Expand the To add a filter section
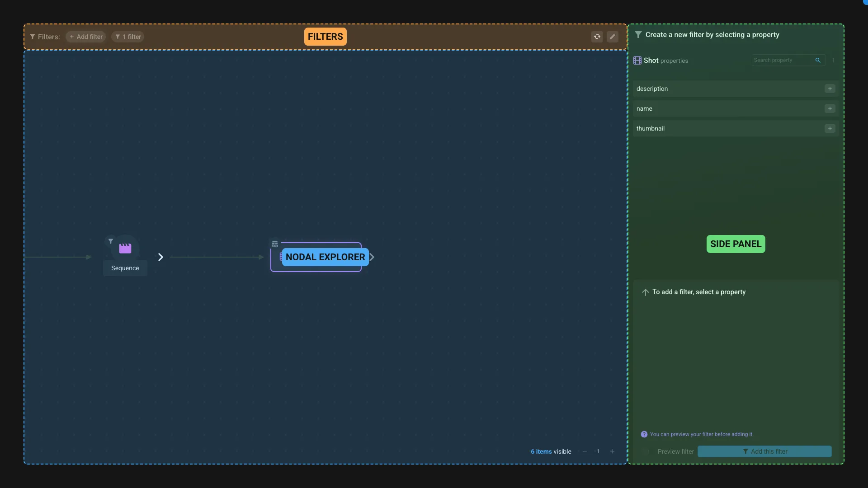Viewport: 868px width, 488px height. [646, 292]
